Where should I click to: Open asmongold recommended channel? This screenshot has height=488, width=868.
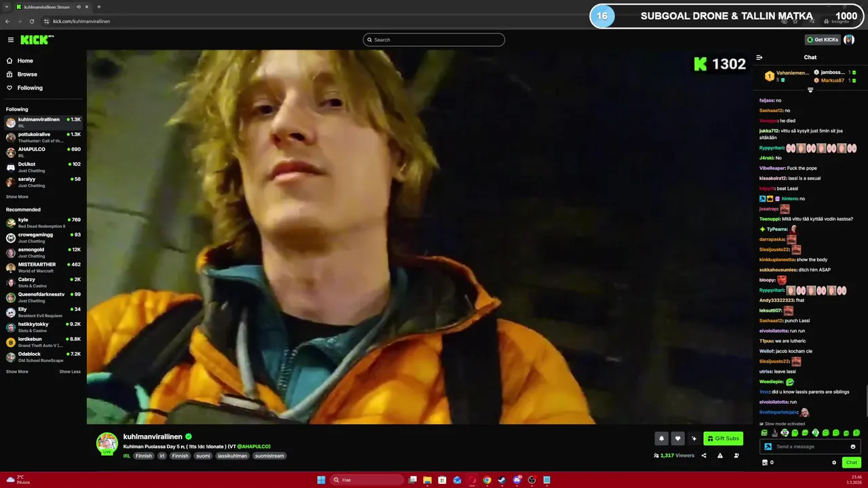click(x=43, y=253)
